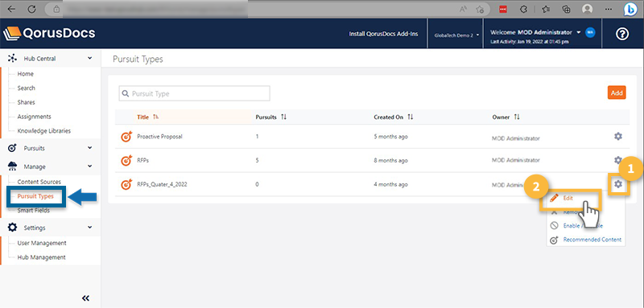Collapse the Settings section chevron
Image resolution: width=644 pixels, height=308 pixels.
click(90, 228)
